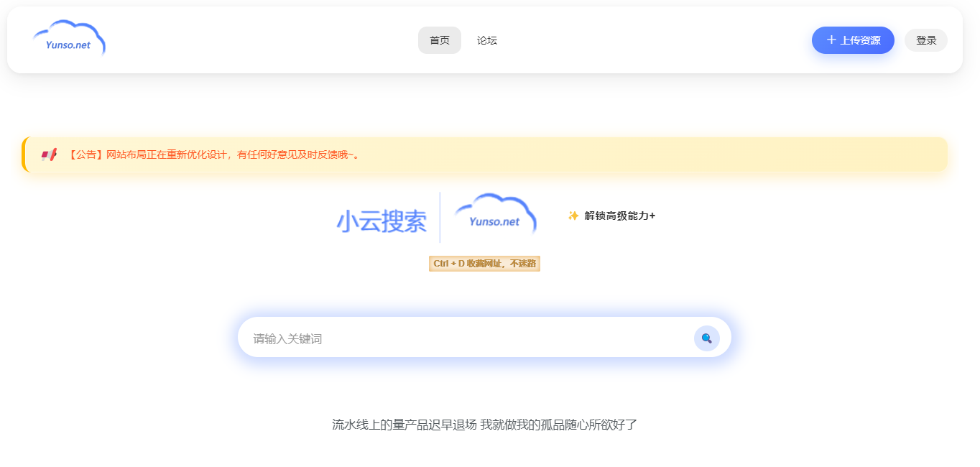Click the central Yunso.net cloud logo
Screen dimensions: 980x467
click(495, 215)
